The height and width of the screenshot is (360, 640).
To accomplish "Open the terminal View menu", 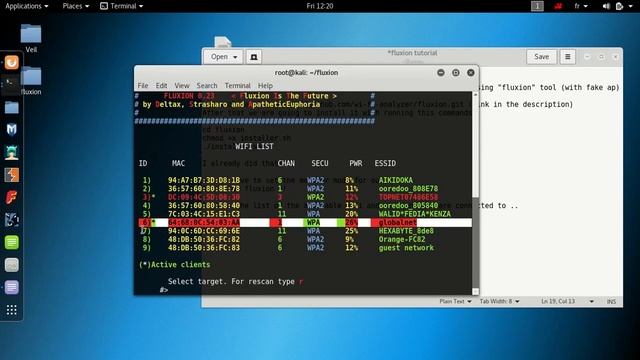I will click(x=182, y=85).
